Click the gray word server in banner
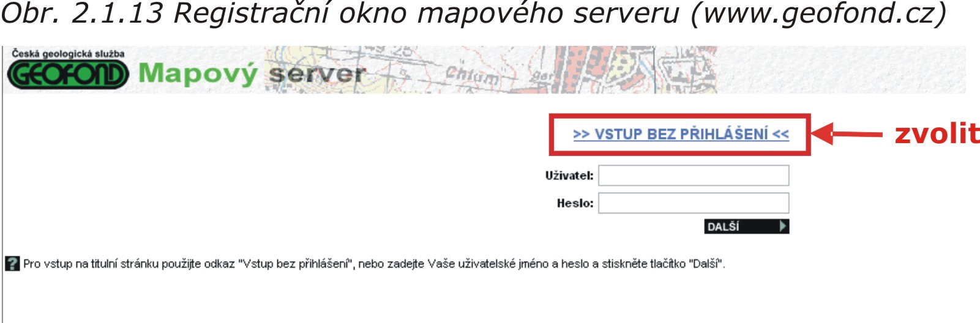Screen dimensions: 980x323 point(316,75)
